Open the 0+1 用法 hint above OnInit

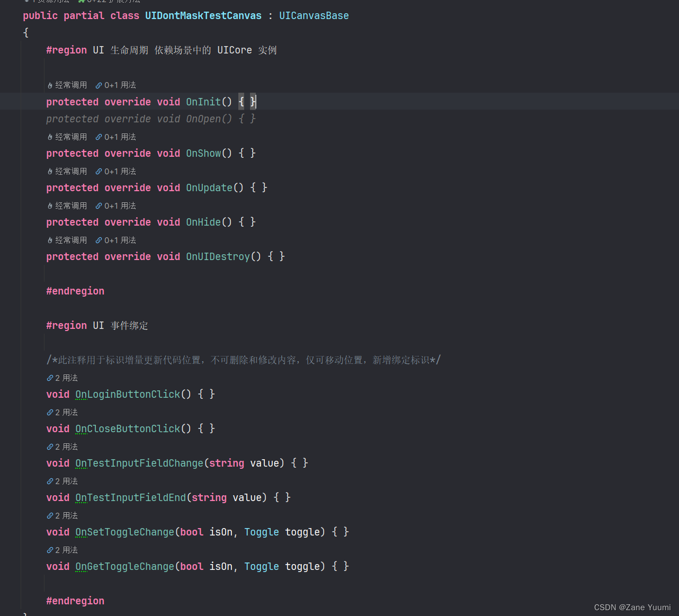point(115,85)
